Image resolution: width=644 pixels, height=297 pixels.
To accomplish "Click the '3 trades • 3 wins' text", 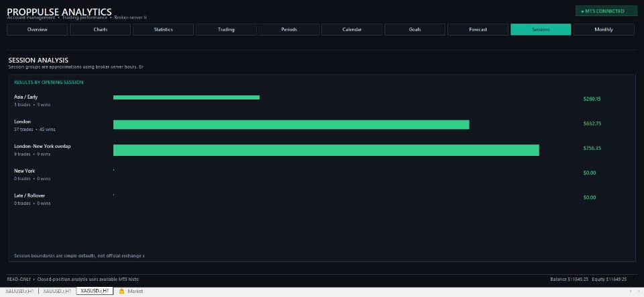I will click(32, 105).
